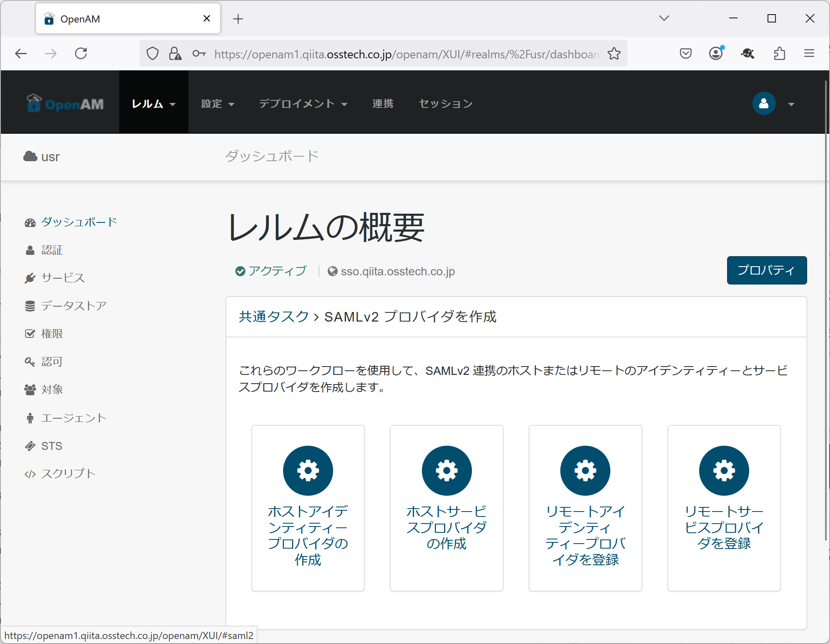This screenshot has height=644, width=830.
Task: Click the 共通タスク breadcrumb link
Action: click(273, 317)
